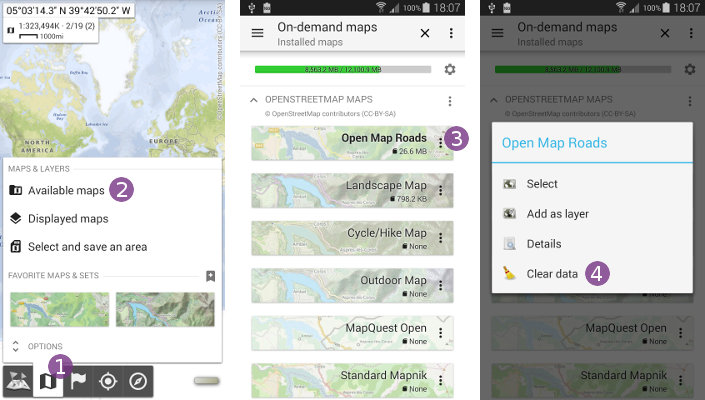This screenshot has height=400, width=705.
Task: Open storage settings gear icon
Action: pyautogui.click(x=450, y=69)
